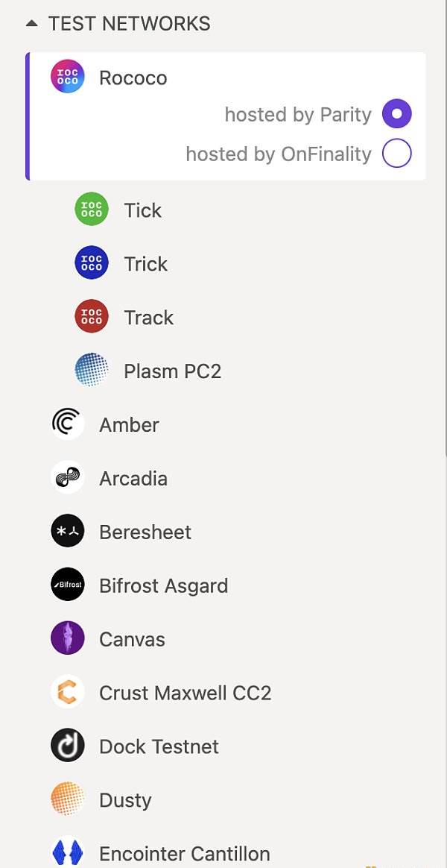The width and height of the screenshot is (447, 868).
Task: Click the Arcadia infinity logo icon
Action: pos(68,478)
